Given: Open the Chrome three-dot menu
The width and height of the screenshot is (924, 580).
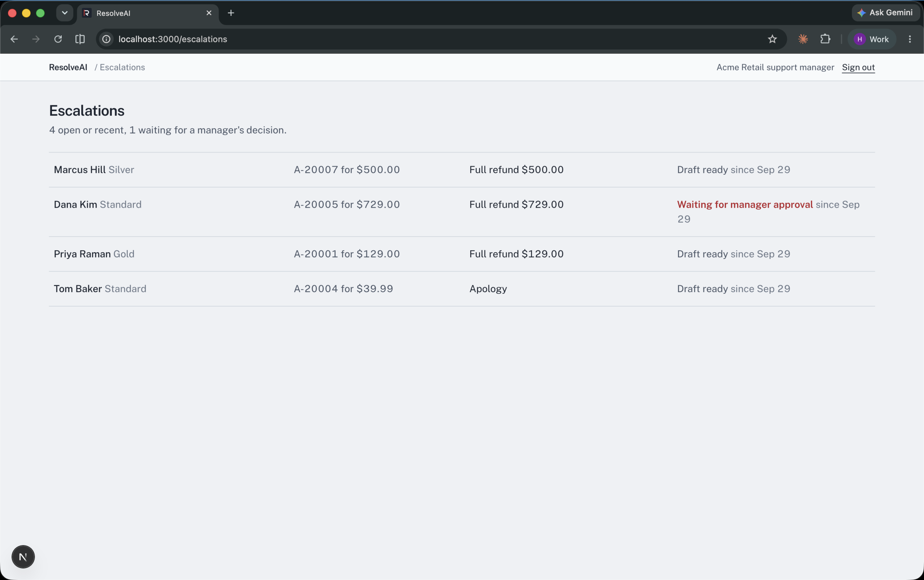Looking at the screenshot, I should tap(910, 39).
